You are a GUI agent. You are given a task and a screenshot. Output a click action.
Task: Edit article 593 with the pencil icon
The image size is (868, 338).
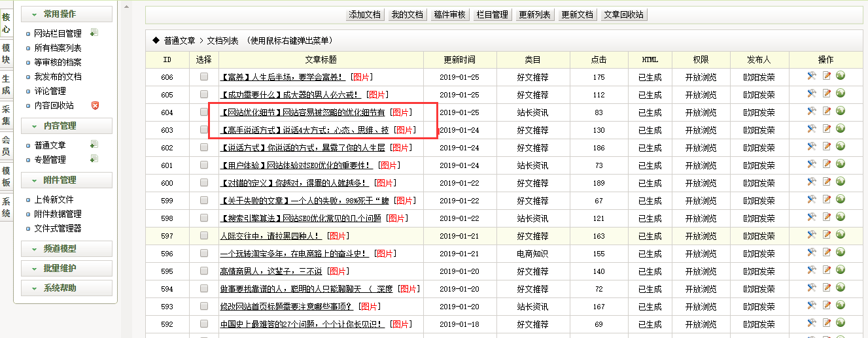pyautogui.click(x=827, y=305)
